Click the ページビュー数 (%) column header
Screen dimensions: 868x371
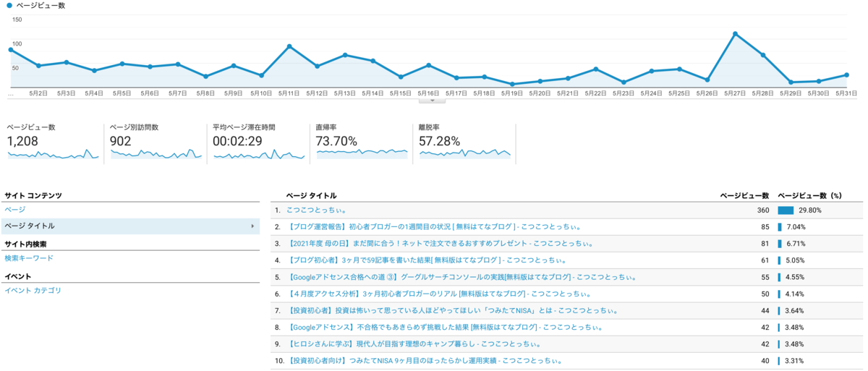pos(809,195)
